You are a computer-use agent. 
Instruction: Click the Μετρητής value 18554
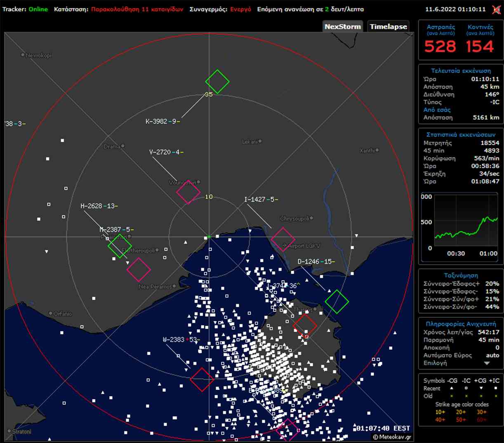point(490,143)
